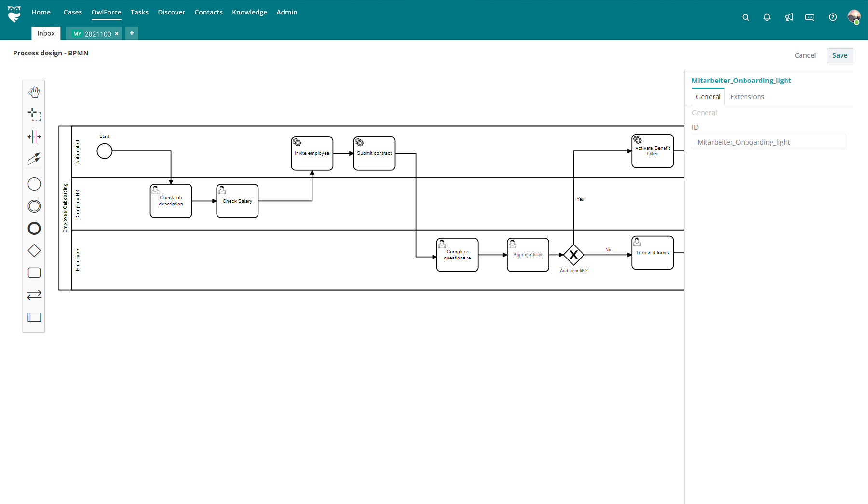
Task: Edit the ID input field
Action: [768, 142]
